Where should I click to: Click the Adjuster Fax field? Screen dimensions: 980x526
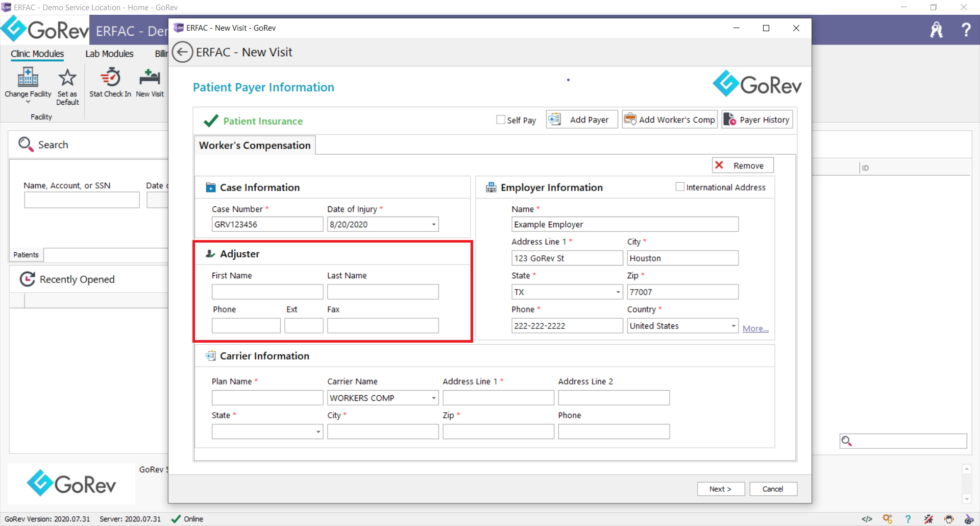(383, 325)
